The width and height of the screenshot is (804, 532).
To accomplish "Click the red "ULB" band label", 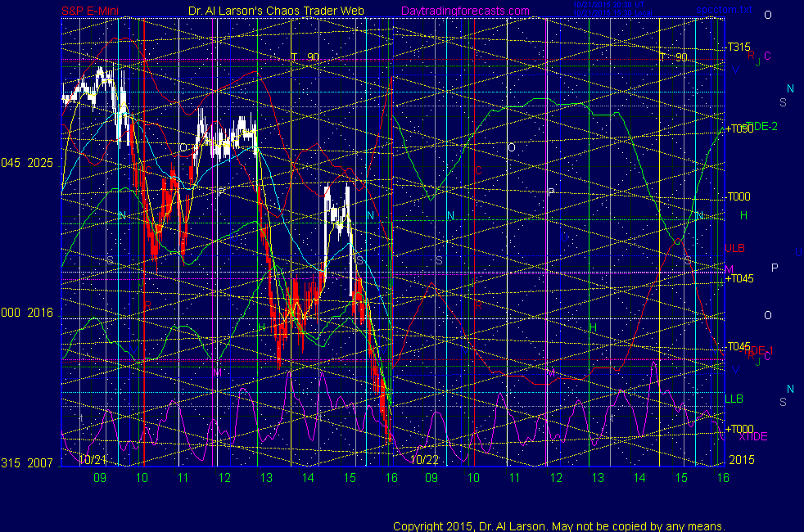I will (x=734, y=248).
